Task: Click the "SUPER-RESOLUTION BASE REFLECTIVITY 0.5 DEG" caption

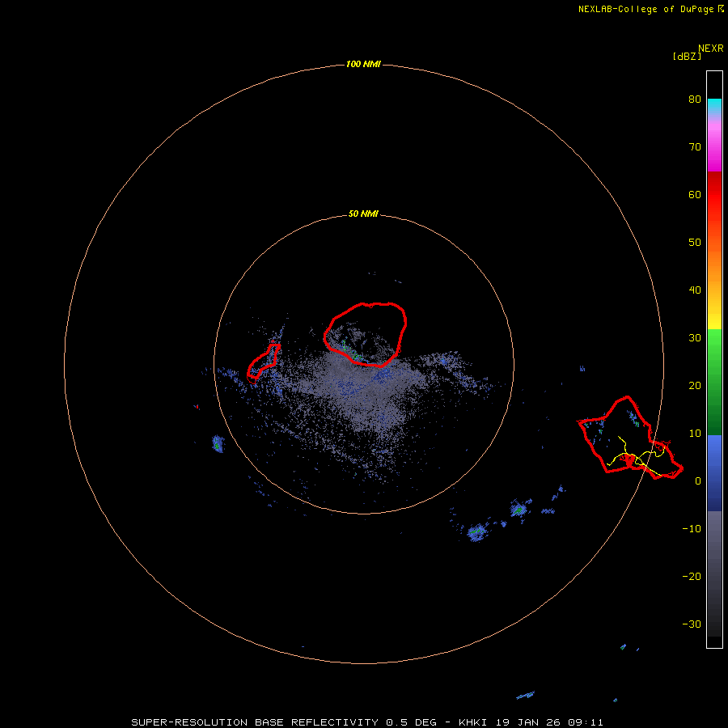Action: (x=284, y=722)
